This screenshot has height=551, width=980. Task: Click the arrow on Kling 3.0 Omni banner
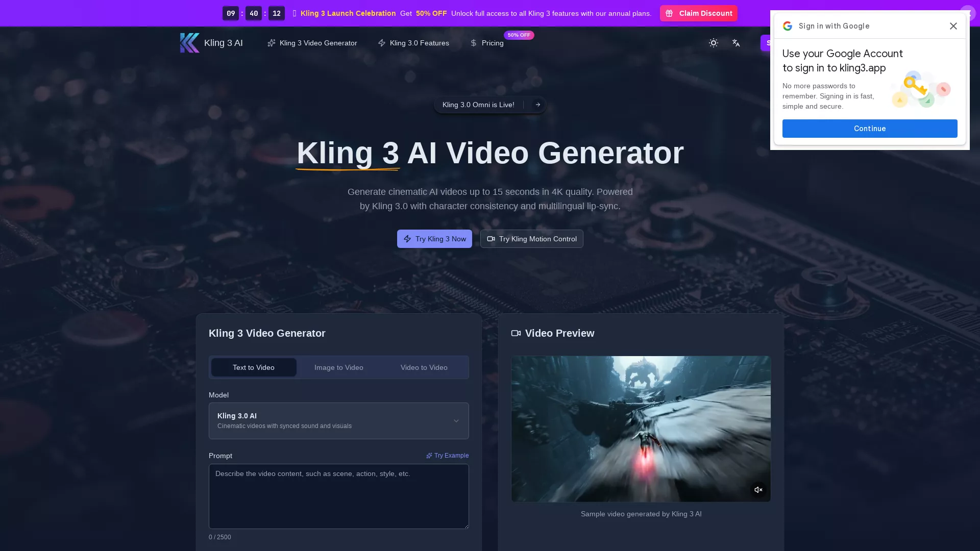(x=537, y=105)
